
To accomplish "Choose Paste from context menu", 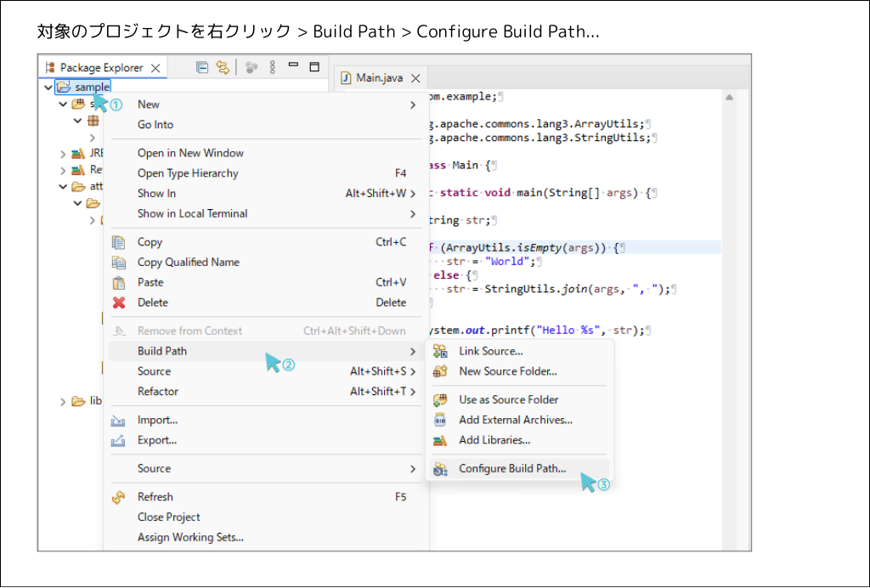I will pos(266,282).
